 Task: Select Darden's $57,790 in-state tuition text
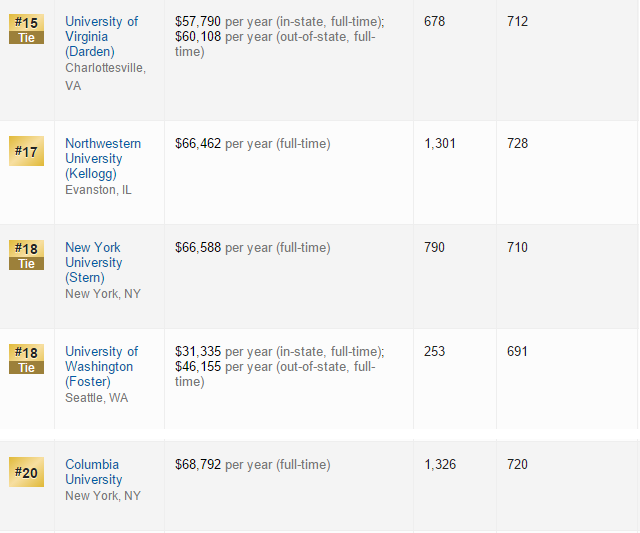198,21
